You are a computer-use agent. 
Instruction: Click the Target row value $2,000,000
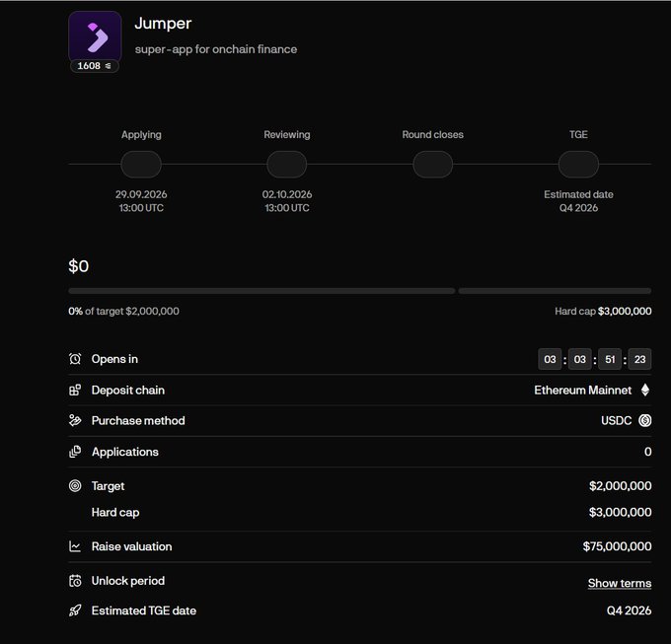(620, 486)
